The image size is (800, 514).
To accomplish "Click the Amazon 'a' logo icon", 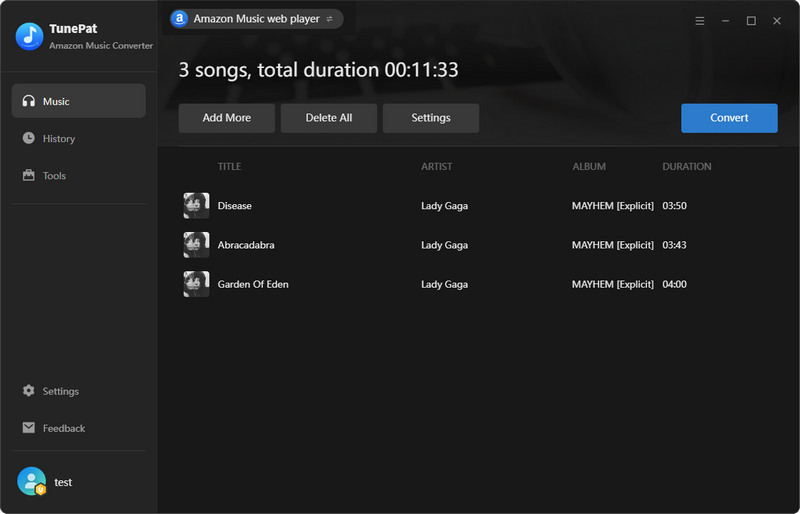I will point(179,19).
